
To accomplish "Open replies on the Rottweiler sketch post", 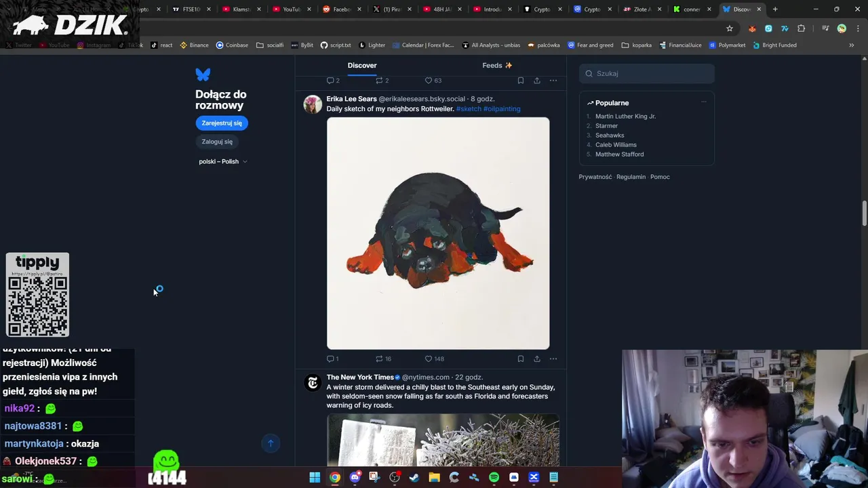I will (333, 359).
